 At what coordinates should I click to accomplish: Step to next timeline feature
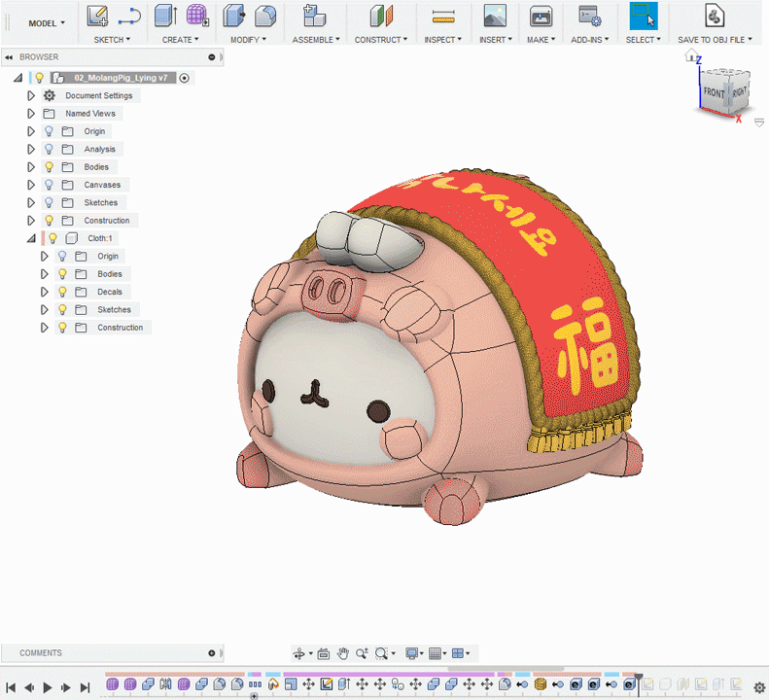point(66,687)
